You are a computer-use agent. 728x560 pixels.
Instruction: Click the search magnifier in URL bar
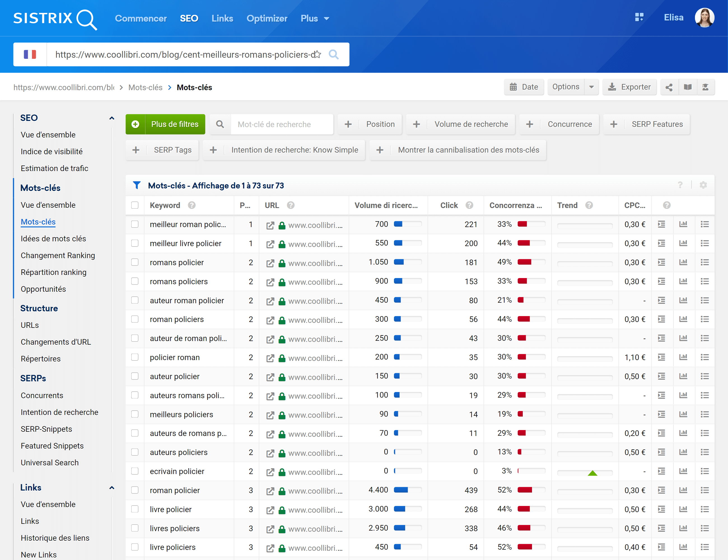pos(334,54)
